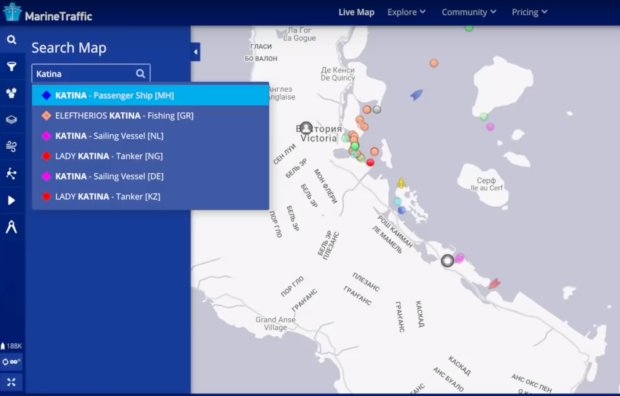The height and width of the screenshot is (396, 620).
Task: Click the search icon in the left sidebar
Action: point(11,40)
